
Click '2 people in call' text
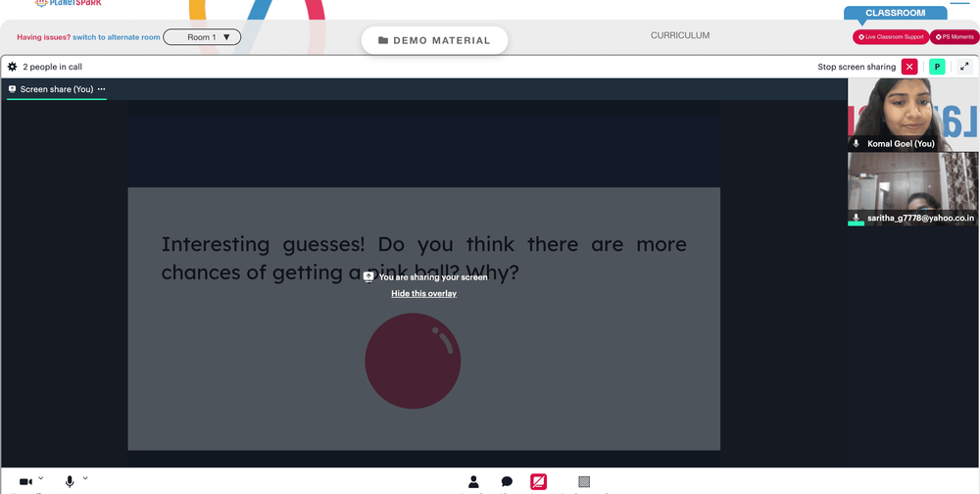(x=53, y=67)
